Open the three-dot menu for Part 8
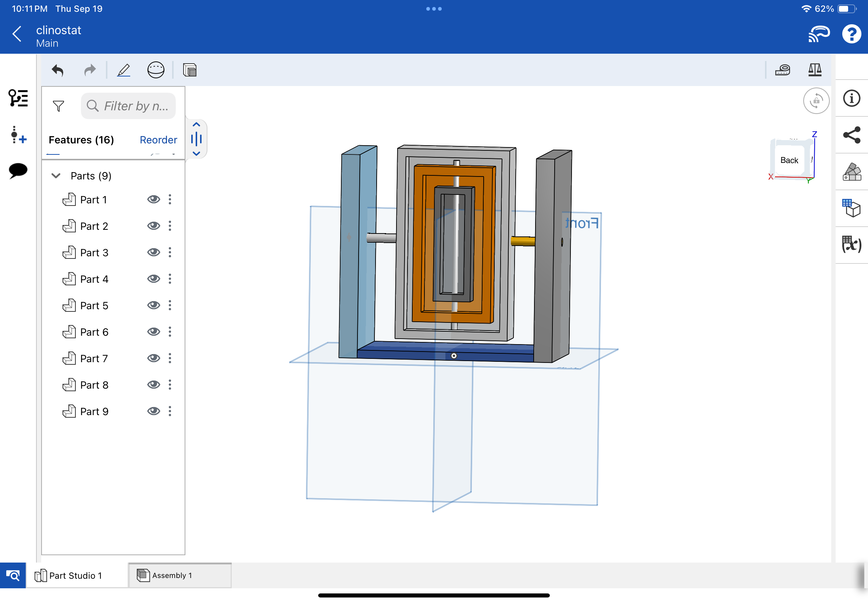This screenshot has width=868, height=603. 170,385
